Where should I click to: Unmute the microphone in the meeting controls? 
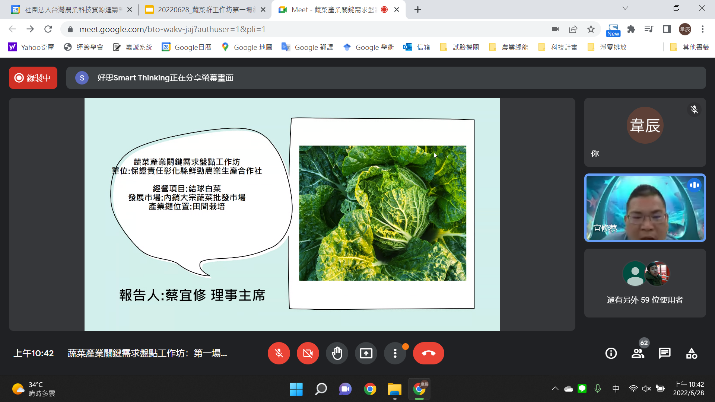click(279, 353)
